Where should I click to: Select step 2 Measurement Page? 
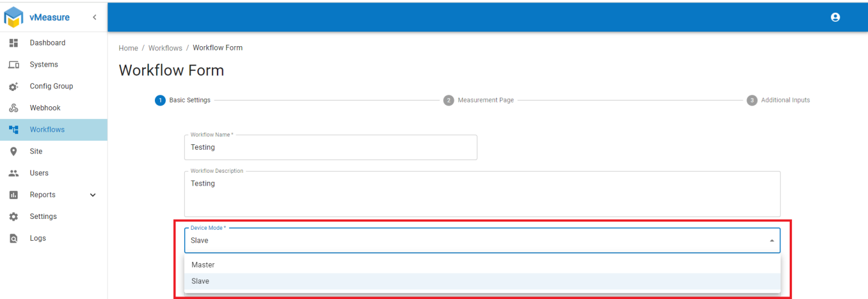[479, 100]
